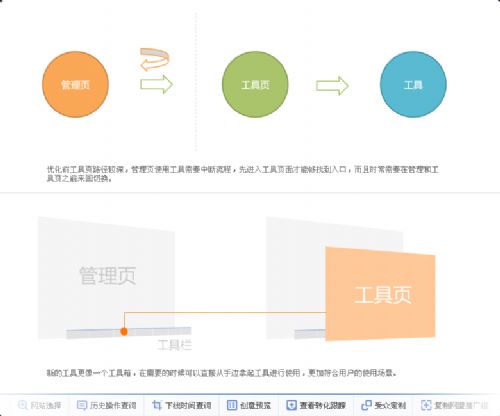This screenshot has width=500, height=416.
Task: Click the 查看转化跟踪 shield icon
Action: 291,405
